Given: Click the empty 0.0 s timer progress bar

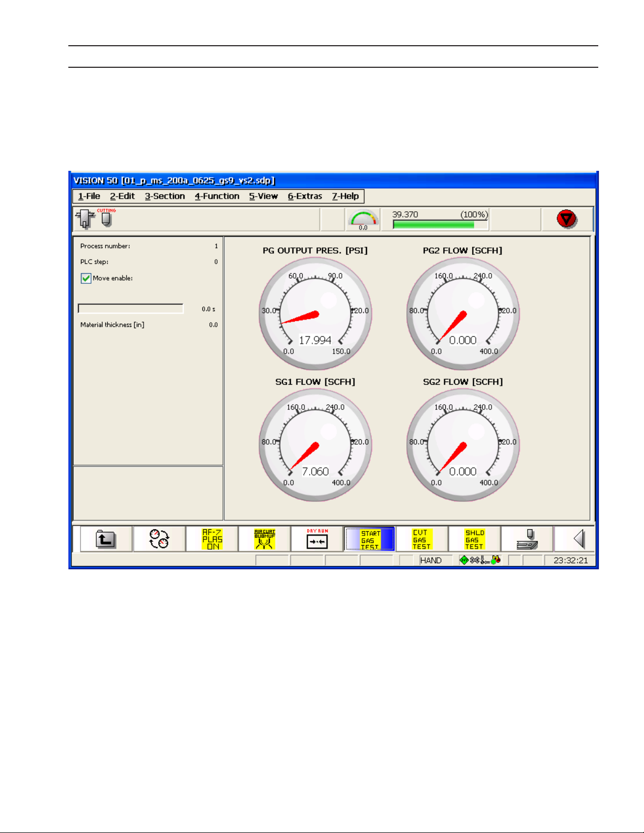Looking at the screenshot, I should 131,308.
